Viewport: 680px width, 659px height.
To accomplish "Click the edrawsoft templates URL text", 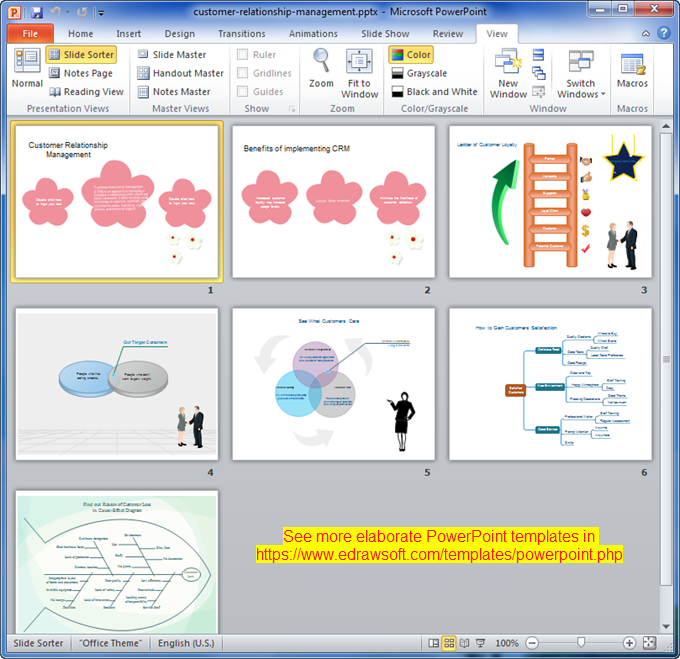I will tap(439, 555).
